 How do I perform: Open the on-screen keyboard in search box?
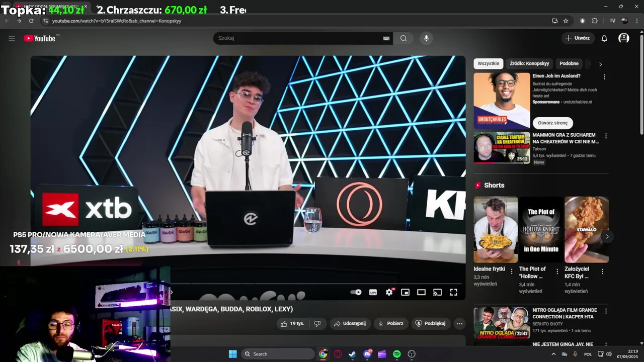tap(386, 38)
